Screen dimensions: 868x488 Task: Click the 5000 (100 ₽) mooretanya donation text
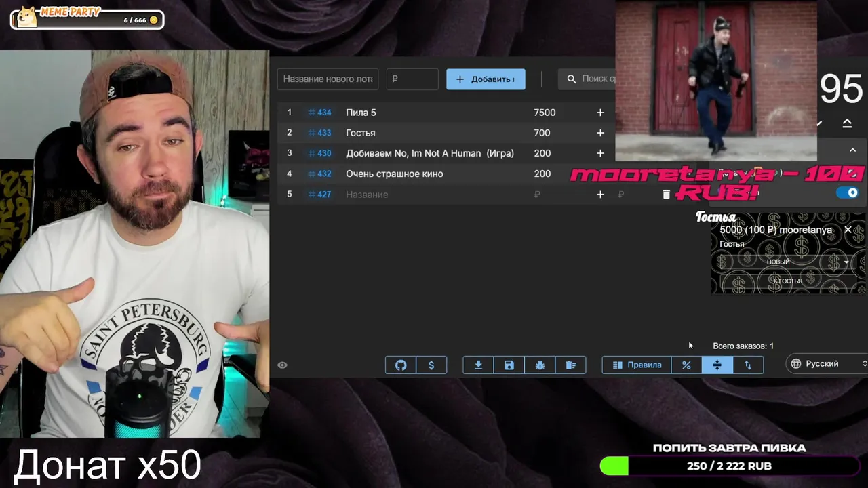pos(776,230)
